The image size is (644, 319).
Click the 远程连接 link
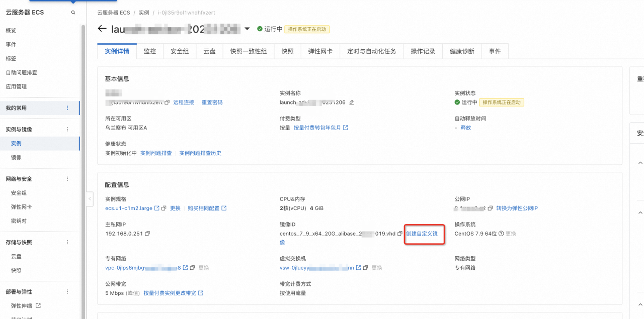pos(184,102)
